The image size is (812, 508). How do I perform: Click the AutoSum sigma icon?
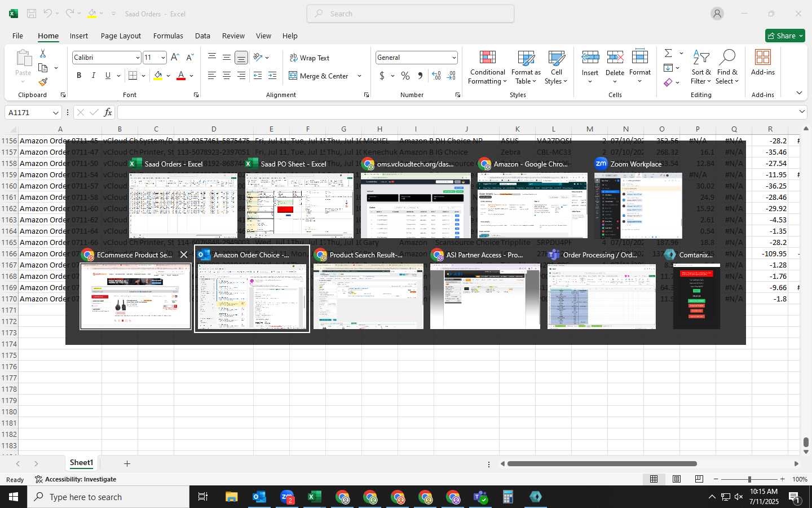tap(668, 53)
